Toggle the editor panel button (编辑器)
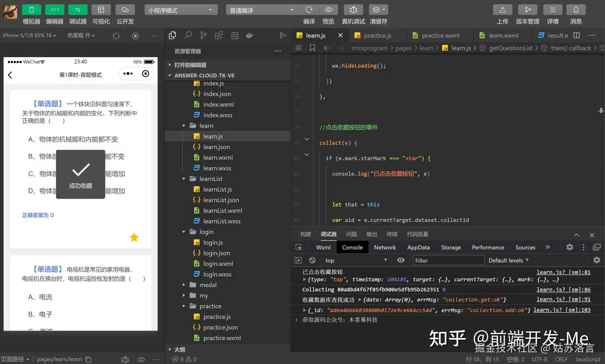The width and height of the screenshot is (605, 364). (55, 10)
